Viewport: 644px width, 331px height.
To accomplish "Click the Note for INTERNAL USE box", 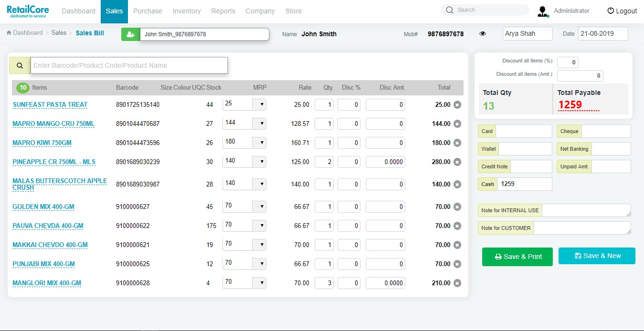I will (x=586, y=210).
